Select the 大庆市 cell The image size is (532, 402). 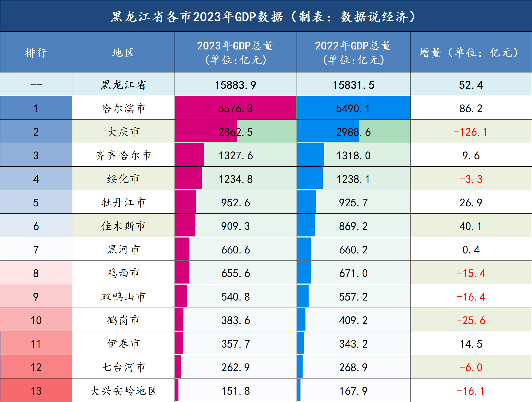tap(123, 132)
